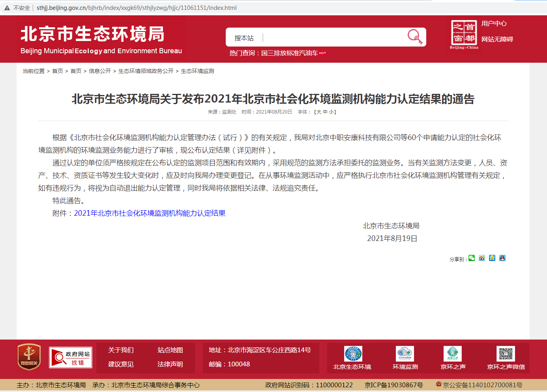Screen dimensions: 547x392
Task: Share the article to WeChat
Action: point(472,258)
